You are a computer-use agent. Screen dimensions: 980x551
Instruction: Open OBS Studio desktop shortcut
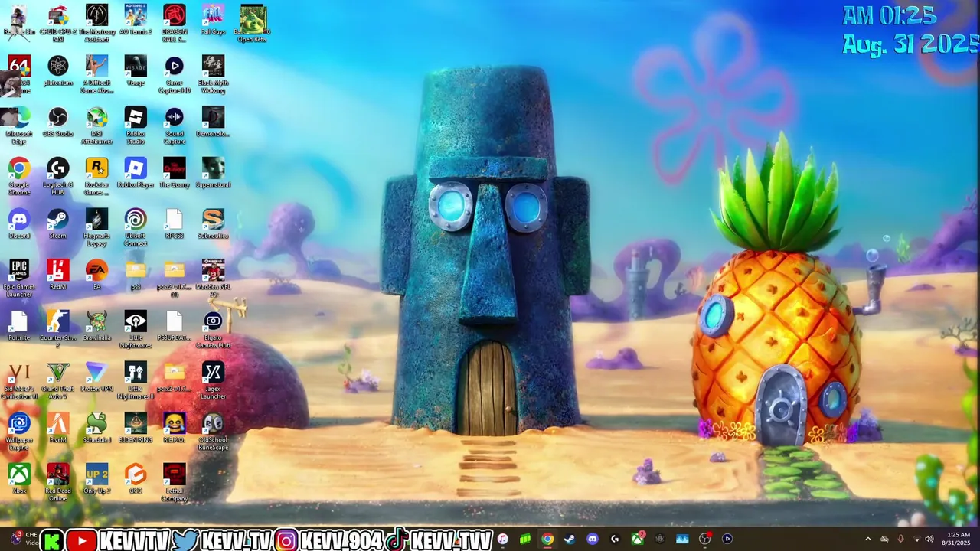coord(58,122)
